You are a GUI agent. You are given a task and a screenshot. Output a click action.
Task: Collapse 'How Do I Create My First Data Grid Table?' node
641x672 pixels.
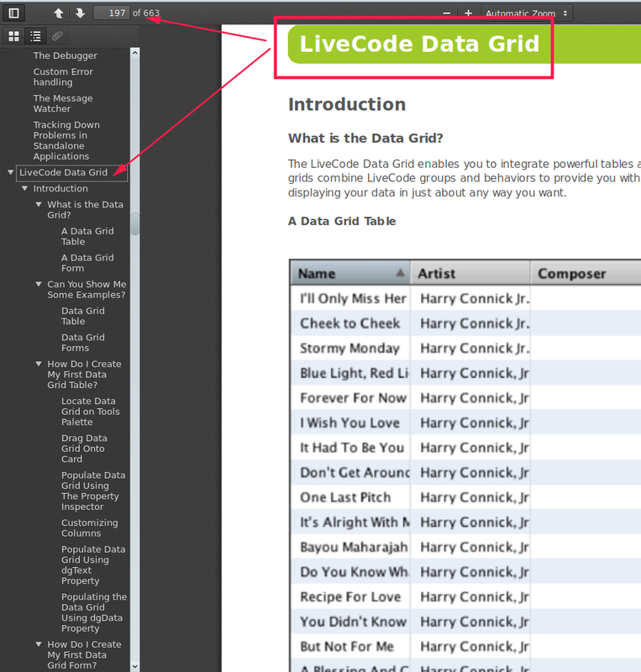tap(39, 364)
